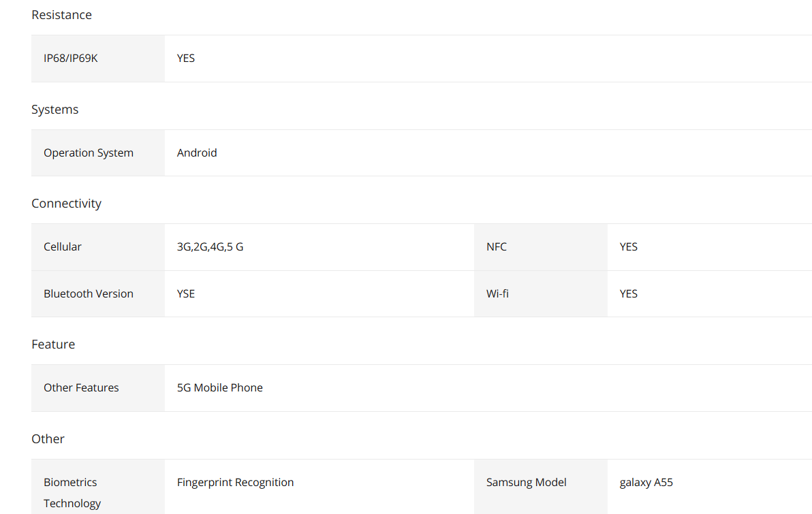Select the Bluetooth Version label
The width and height of the screenshot is (812, 514).
click(89, 294)
